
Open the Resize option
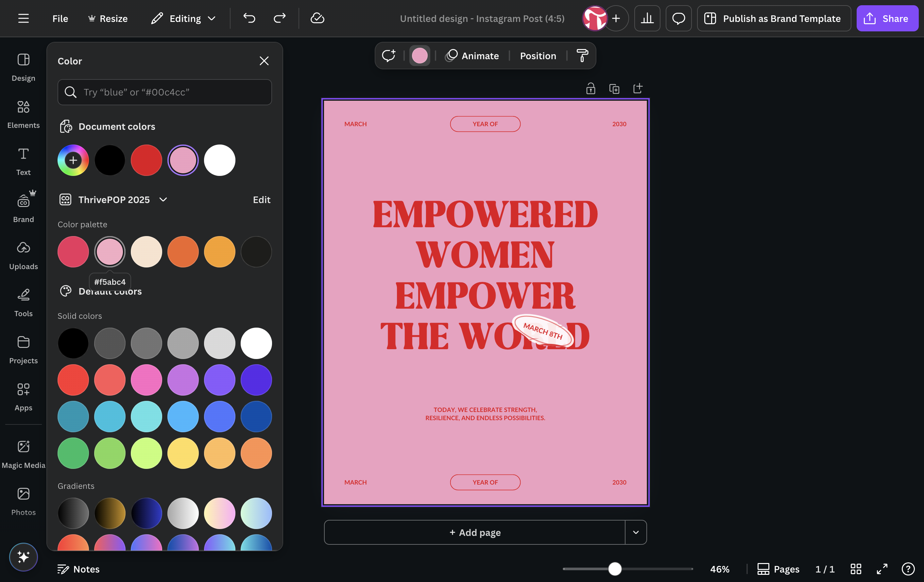pyautogui.click(x=108, y=18)
